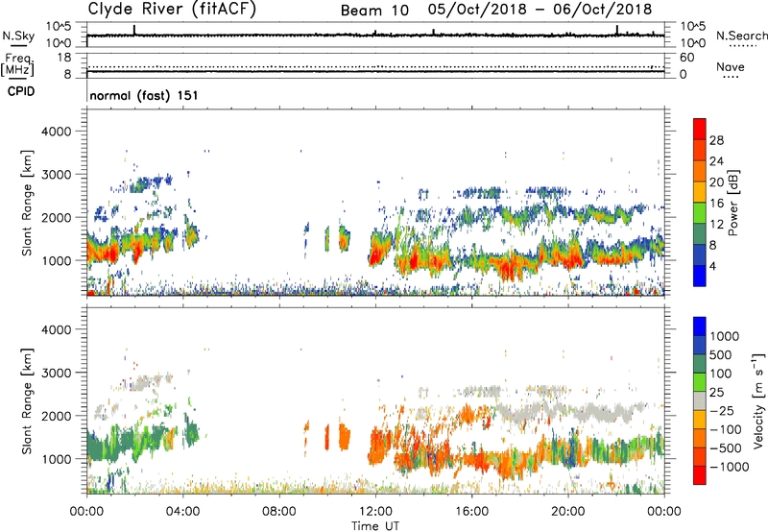
Task: Click the velocity colorbar tick '1000'
Action: click(724, 336)
